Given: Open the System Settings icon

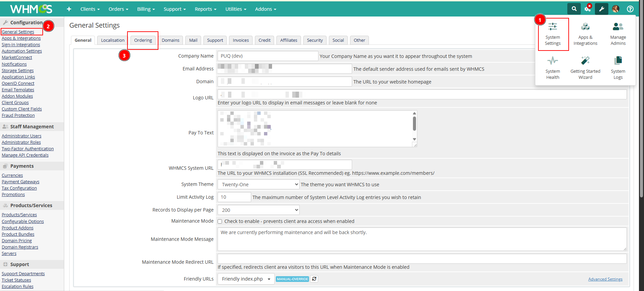Looking at the screenshot, I should click(x=553, y=34).
